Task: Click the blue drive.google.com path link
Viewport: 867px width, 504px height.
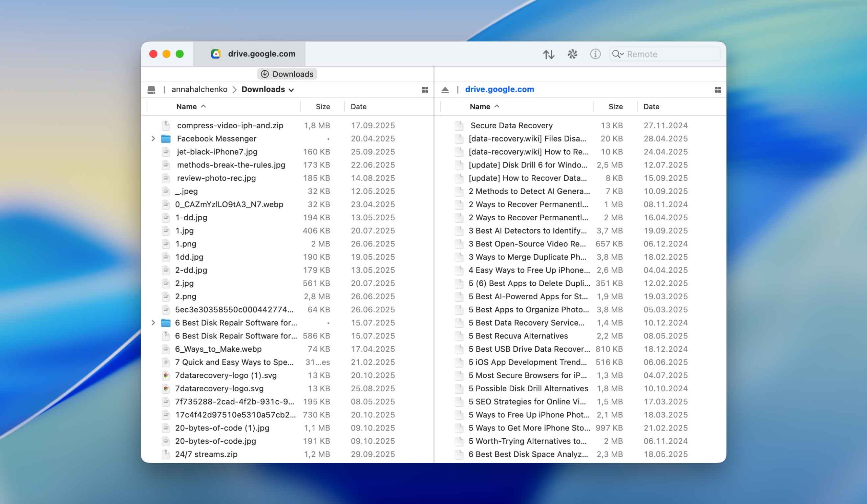Action: tap(499, 89)
